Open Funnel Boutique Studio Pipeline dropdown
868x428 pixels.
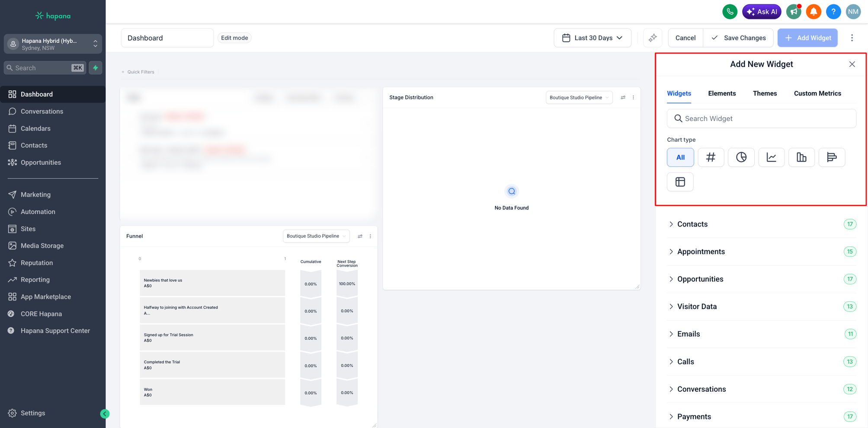316,236
